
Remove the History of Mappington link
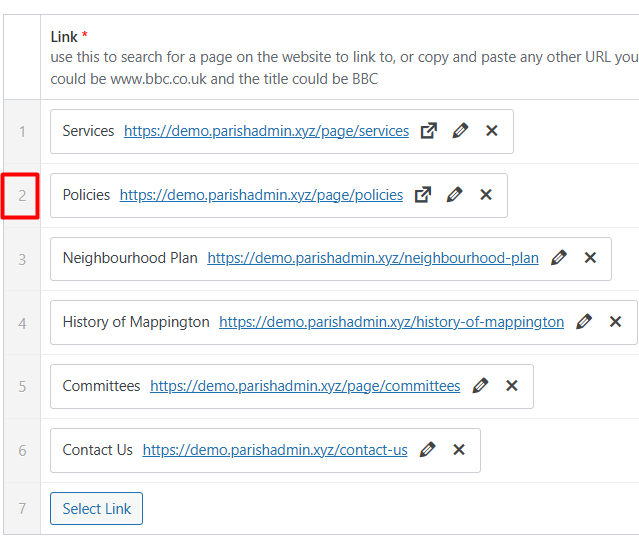(615, 322)
